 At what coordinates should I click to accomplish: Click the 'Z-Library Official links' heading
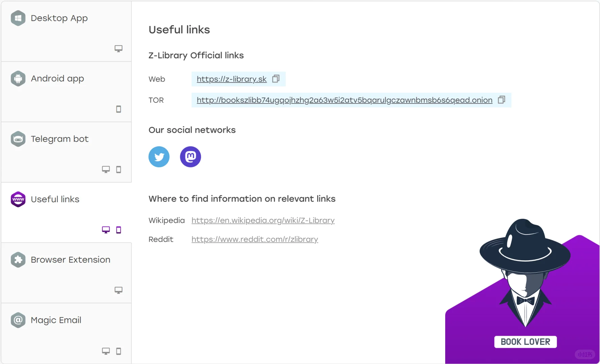pos(196,55)
